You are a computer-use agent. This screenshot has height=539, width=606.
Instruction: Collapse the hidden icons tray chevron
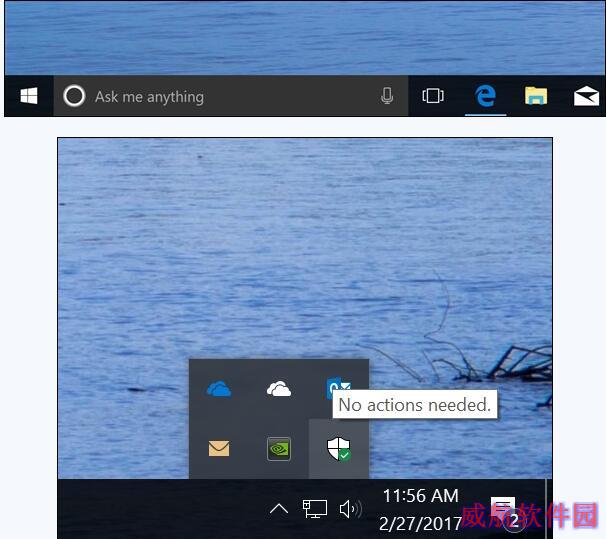pyautogui.click(x=279, y=509)
